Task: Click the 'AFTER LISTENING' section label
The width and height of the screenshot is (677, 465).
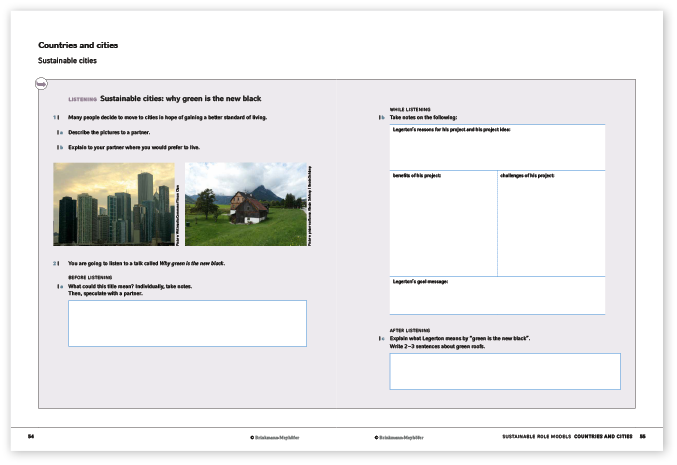Action: (410, 329)
